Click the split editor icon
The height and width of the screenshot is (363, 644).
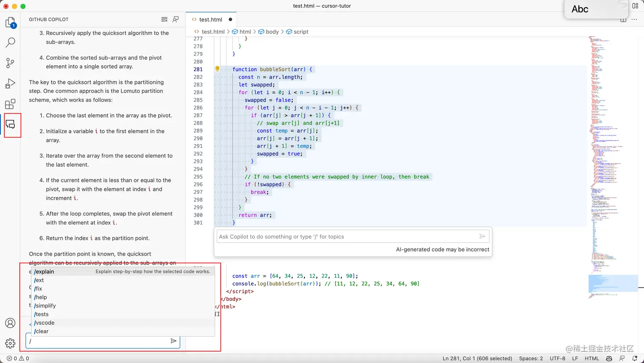(x=623, y=20)
